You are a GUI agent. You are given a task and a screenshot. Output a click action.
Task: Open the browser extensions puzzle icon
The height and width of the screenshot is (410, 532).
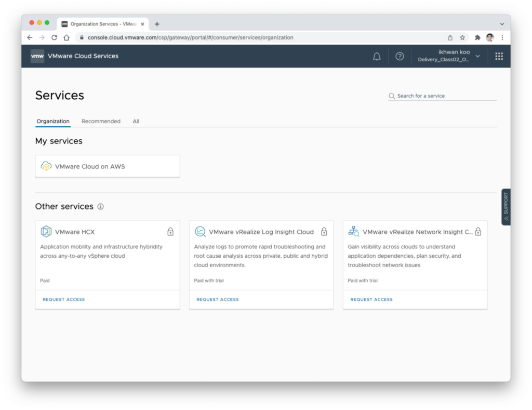click(x=477, y=37)
